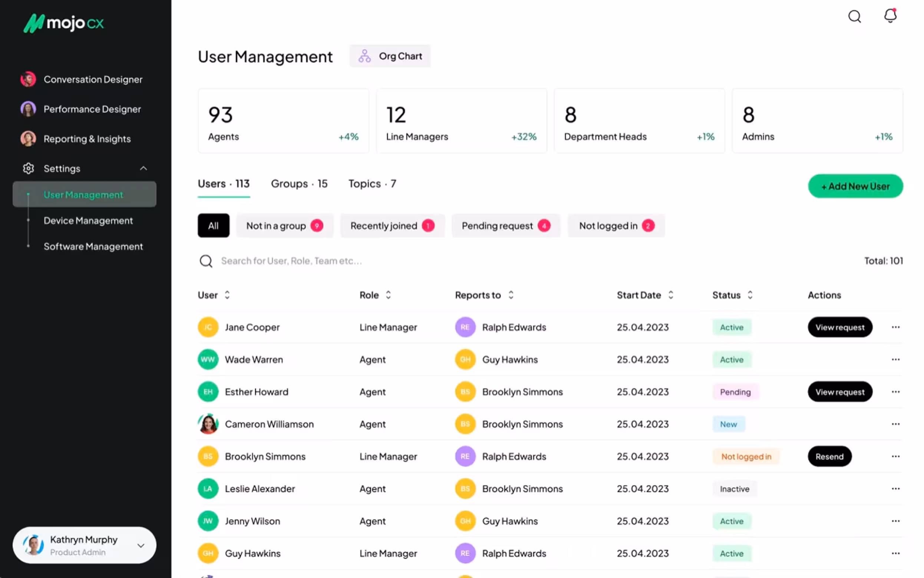
Task: Open the search icon in the top bar
Action: point(855,17)
